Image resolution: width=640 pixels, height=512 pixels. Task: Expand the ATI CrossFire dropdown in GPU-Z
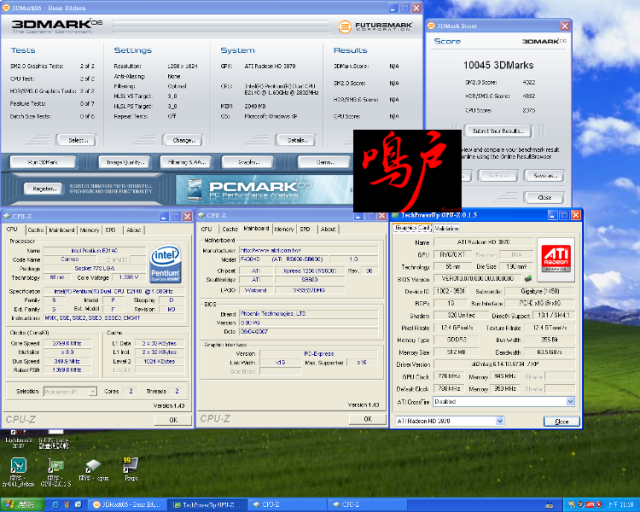pos(570,402)
